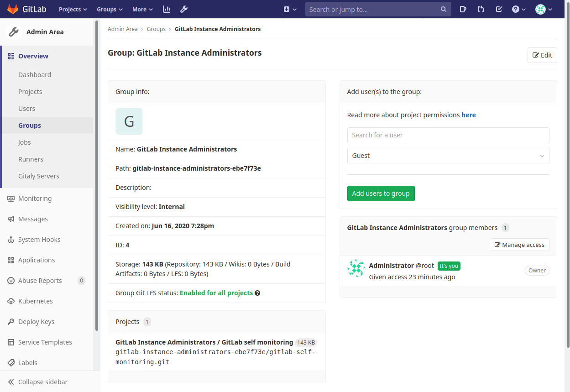This screenshot has width=570, height=392.
Task: Click the LFS status help question icon
Action: 257,293
